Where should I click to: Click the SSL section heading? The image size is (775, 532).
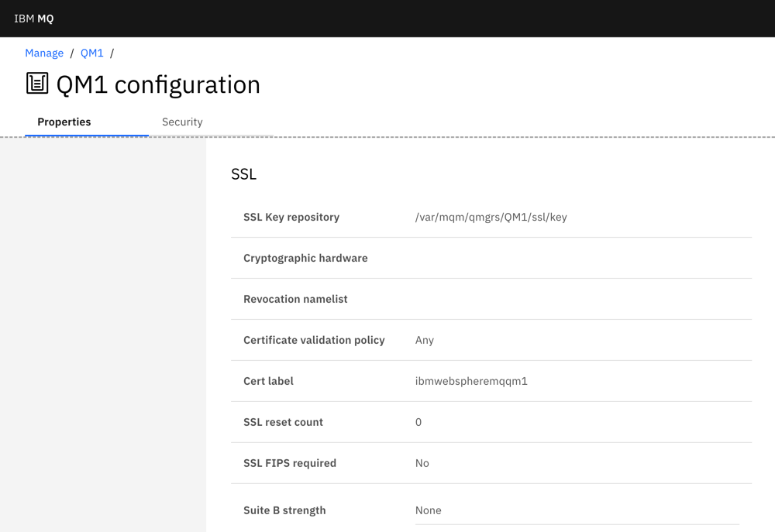tap(243, 174)
